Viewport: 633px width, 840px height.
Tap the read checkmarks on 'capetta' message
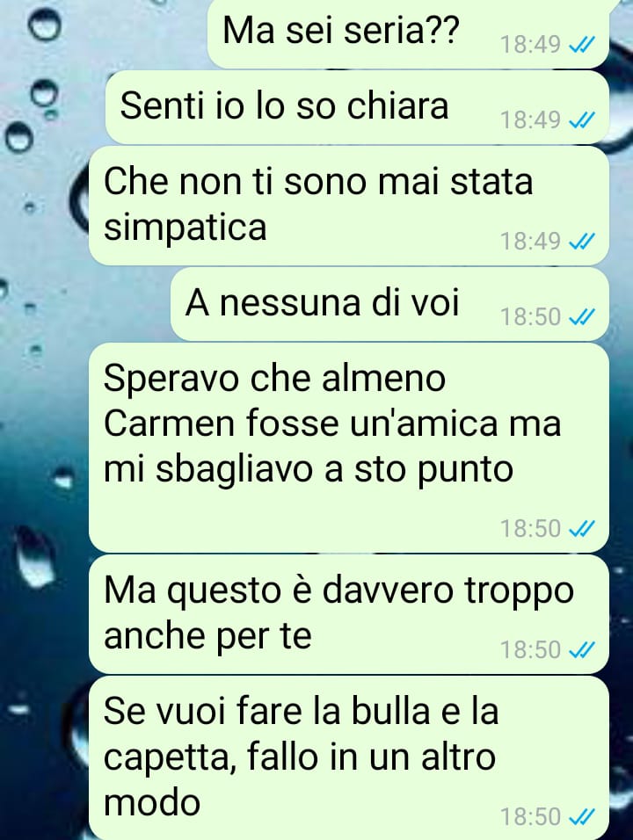581,817
